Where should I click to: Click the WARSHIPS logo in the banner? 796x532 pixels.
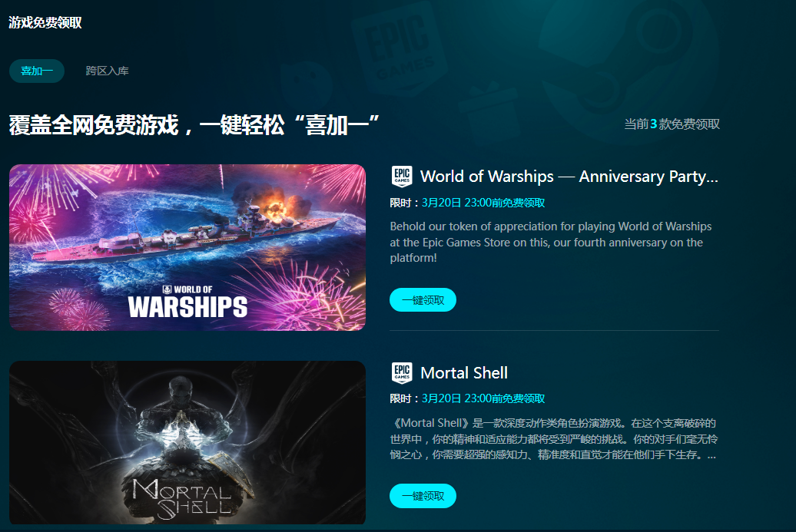[x=187, y=302]
